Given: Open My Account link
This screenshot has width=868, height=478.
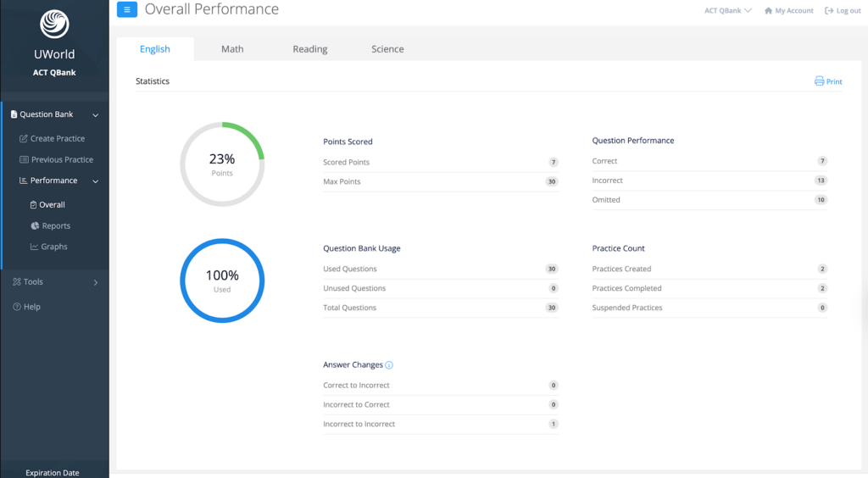Looking at the screenshot, I should point(788,11).
